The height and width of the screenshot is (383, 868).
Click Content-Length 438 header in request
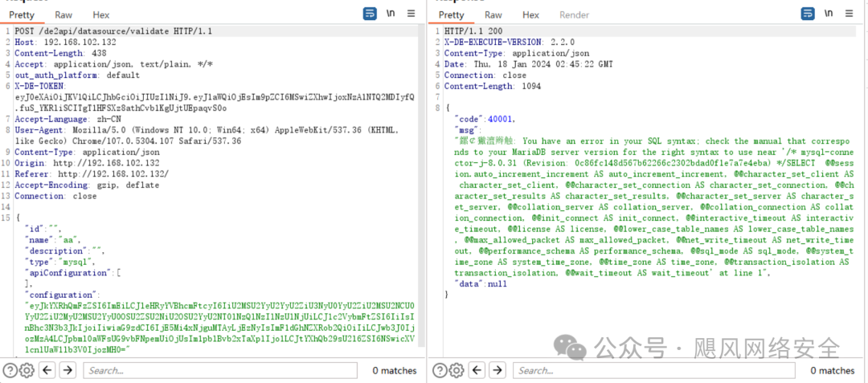[60, 54]
